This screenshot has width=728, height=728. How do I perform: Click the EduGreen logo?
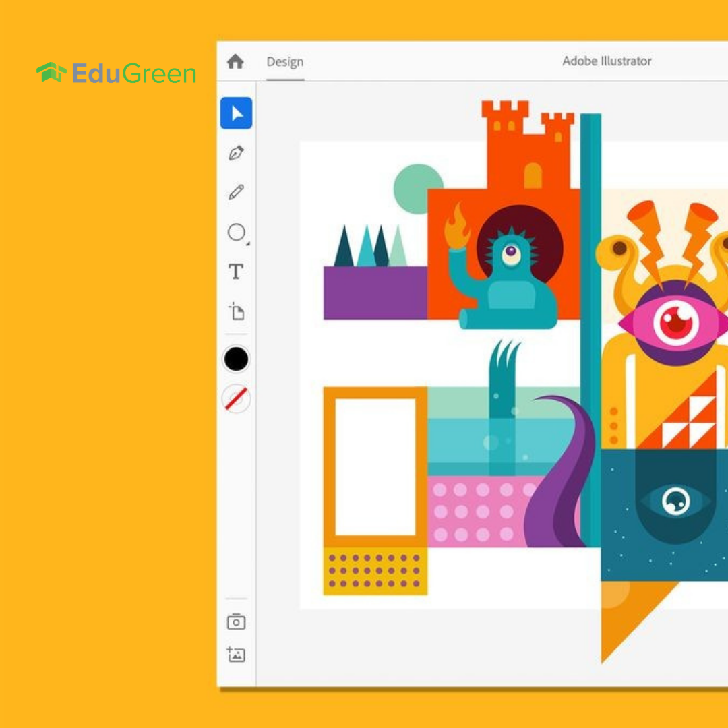117,73
